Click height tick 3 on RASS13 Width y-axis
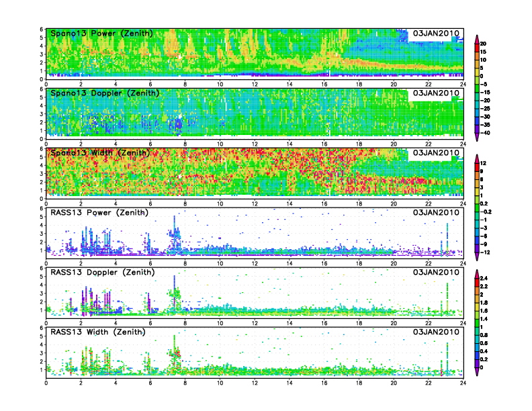532x411 pixels. [x=42, y=353]
